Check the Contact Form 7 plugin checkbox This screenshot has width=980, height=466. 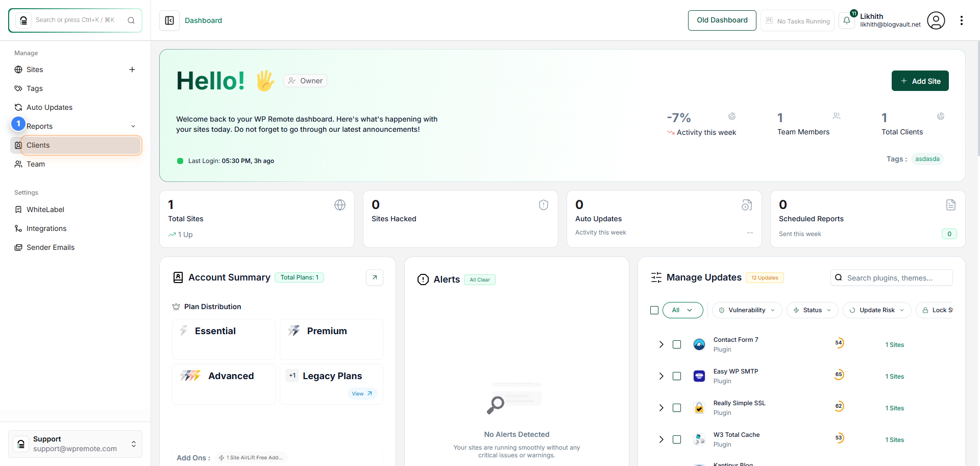coord(677,344)
